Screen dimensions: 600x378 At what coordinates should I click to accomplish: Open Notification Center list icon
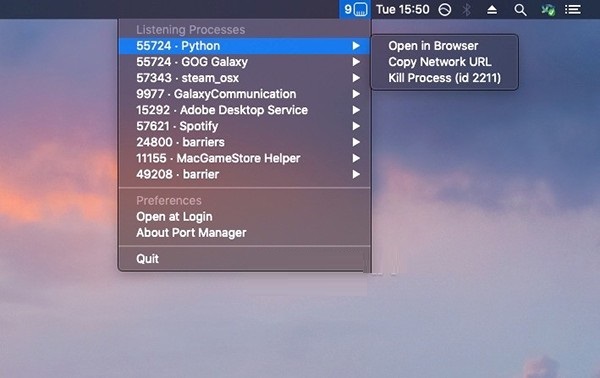573,10
